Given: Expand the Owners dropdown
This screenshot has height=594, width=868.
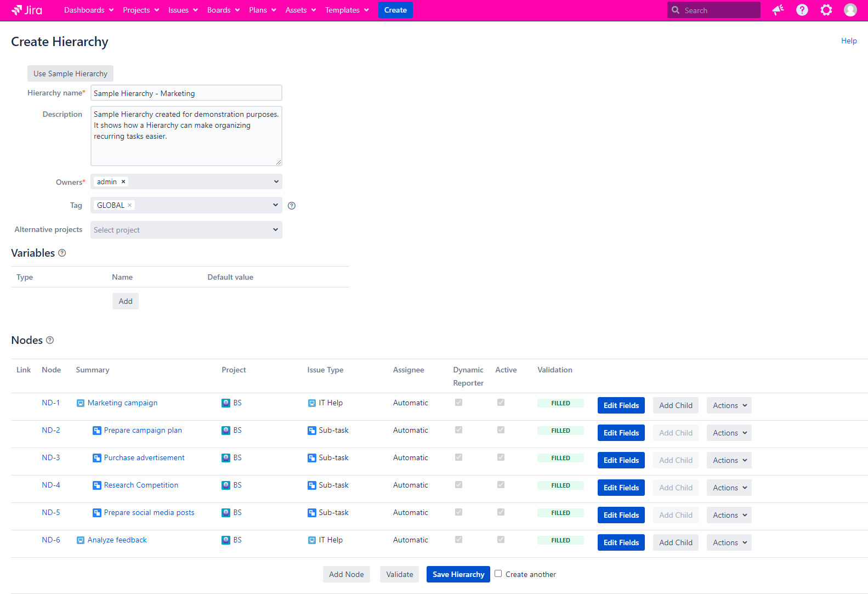Looking at the screenshot, I should [275, 182].
